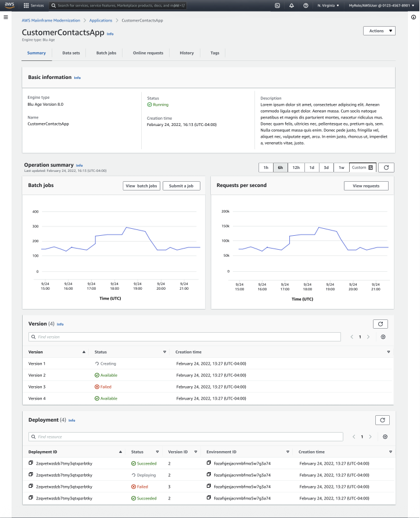Screen dimensions: 420x518
Task: Go to previous page of Version table
Action: [x=351, y=337]
